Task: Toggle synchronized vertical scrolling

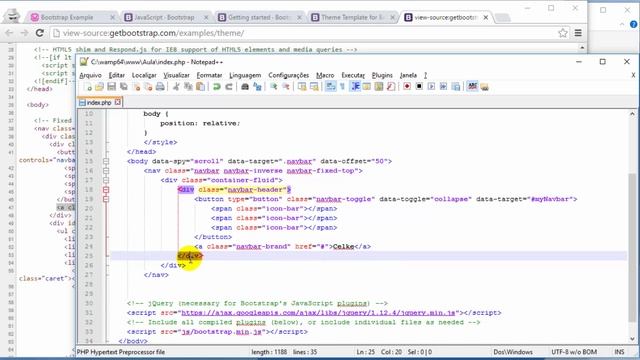Action: tap(302, 87)
